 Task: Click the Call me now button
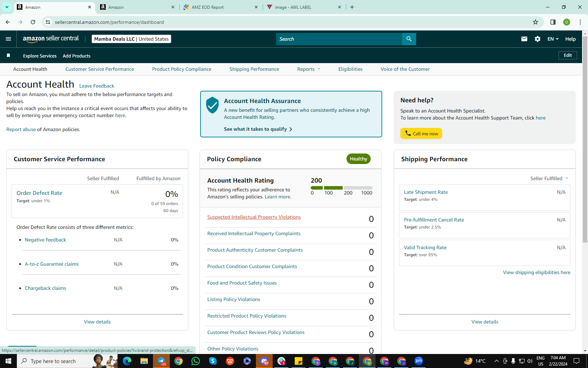[x=421, y=134]
